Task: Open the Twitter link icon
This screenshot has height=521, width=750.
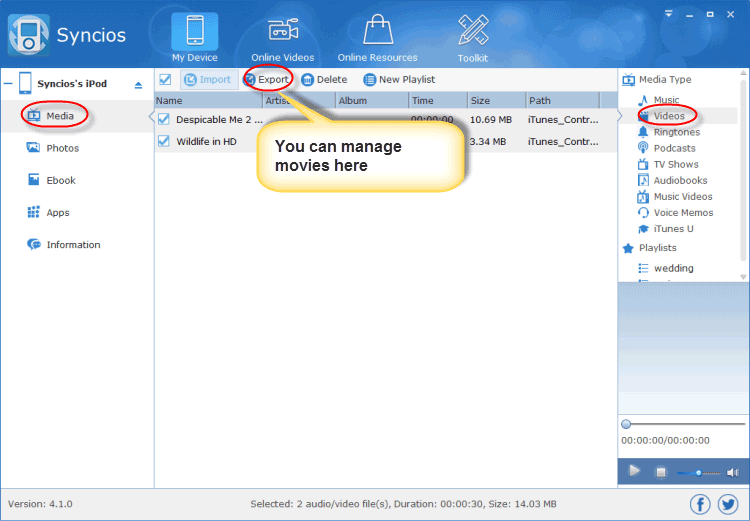Action: [x=728, y=504]
